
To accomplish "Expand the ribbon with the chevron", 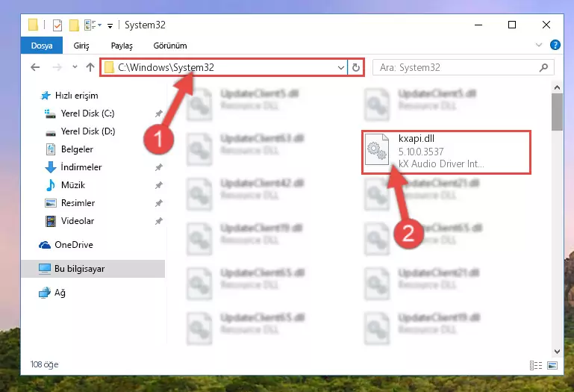I will [x=538, y=45].
